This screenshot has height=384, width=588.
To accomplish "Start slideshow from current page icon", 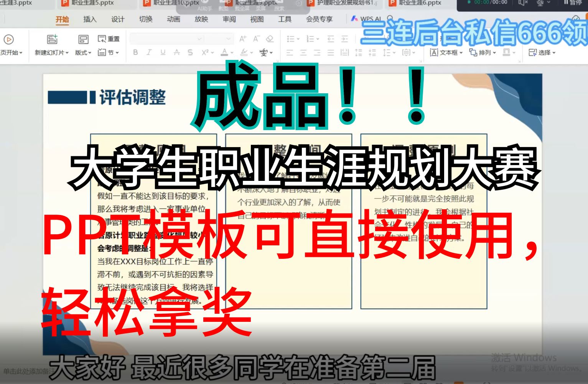I will pos(8,40).
